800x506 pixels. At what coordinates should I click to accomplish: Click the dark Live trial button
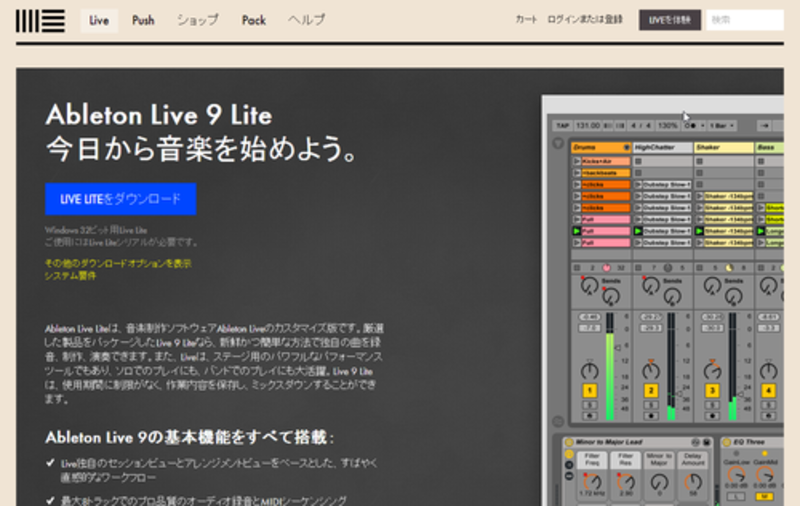click(669, 20)
